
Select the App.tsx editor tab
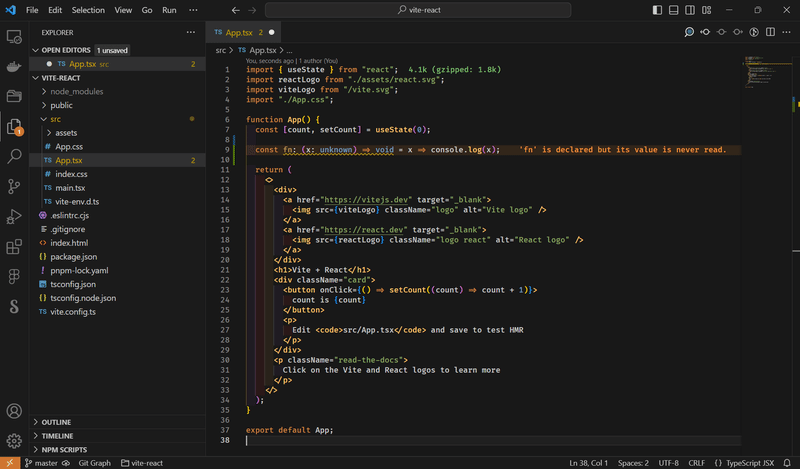click(244, 32)
